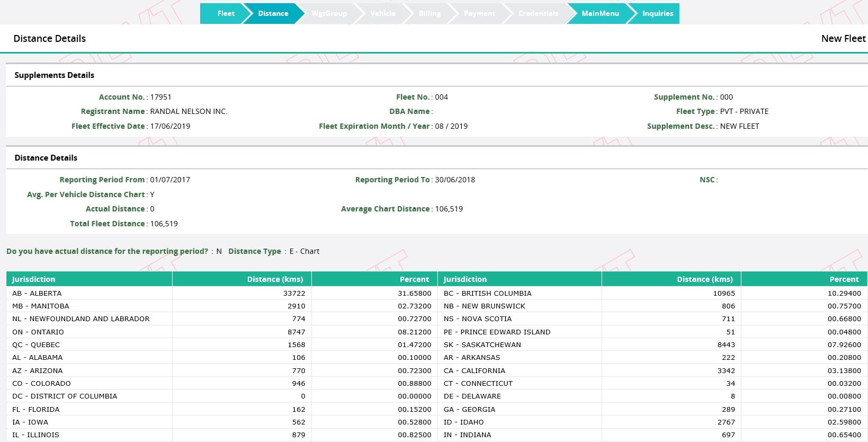Select PE - PRINCE EDWARD ISLAND row
Viewport: 868px width, 442px height.
click(x=653, y=332)
